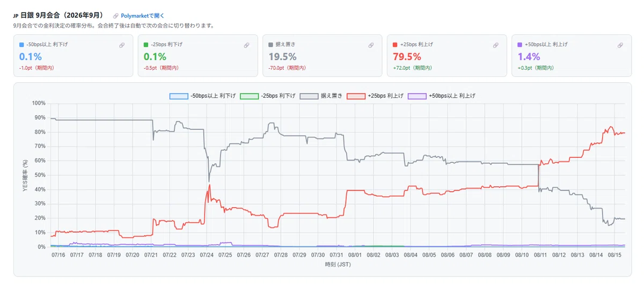Click the -70.0pt（期間内）change text
Screen dimensions: 644x284
point(287,68)
